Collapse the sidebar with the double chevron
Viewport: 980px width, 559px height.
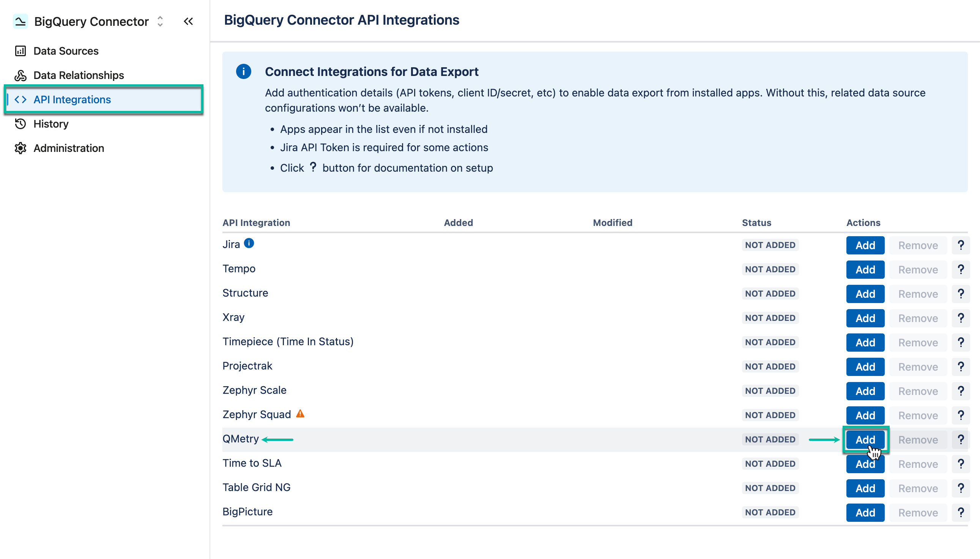pos(188,22)
